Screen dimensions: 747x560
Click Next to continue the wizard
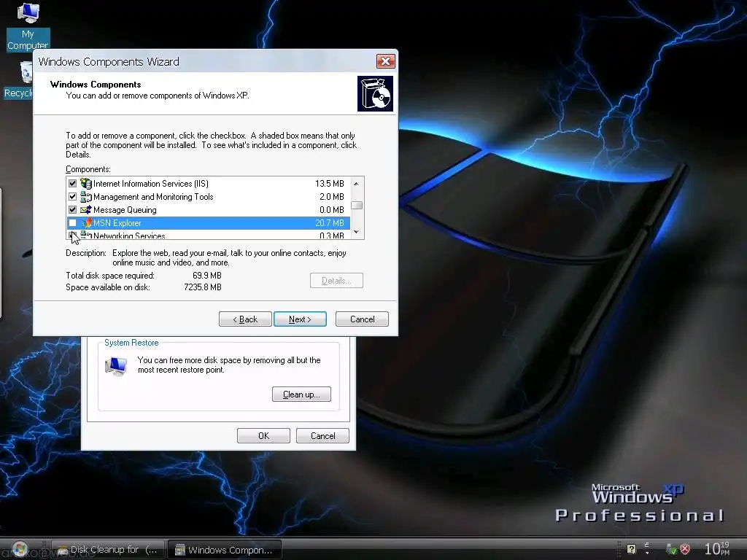point(300,319)
